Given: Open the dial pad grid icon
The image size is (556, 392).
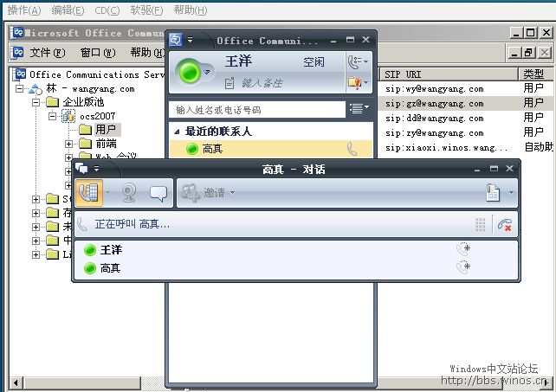Looking at the screenshot, I should (x=480, y=224).
